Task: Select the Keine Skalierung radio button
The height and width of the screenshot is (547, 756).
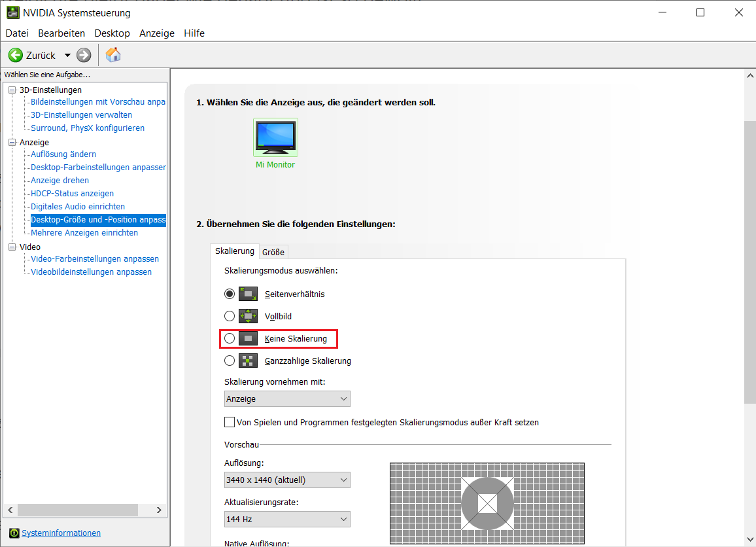Action: coord(230,339)
